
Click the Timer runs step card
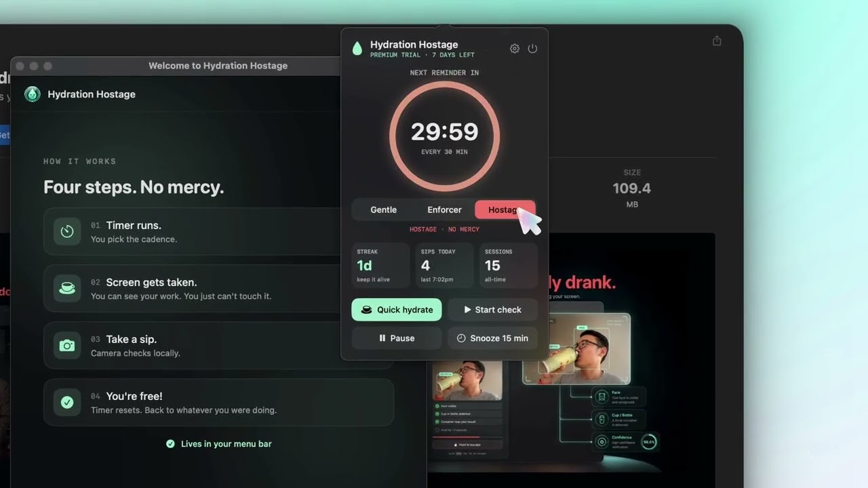[218, 231]
